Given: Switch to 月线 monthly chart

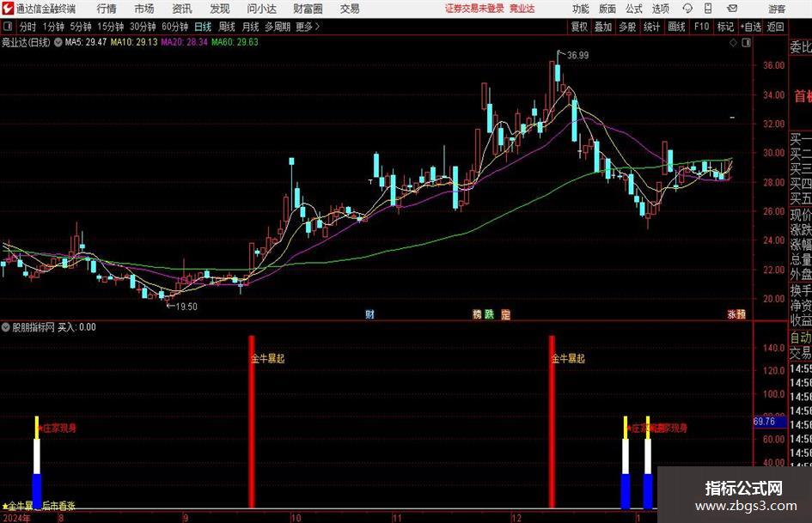Looking at the screenshot, I should click(x=251, y=27).
